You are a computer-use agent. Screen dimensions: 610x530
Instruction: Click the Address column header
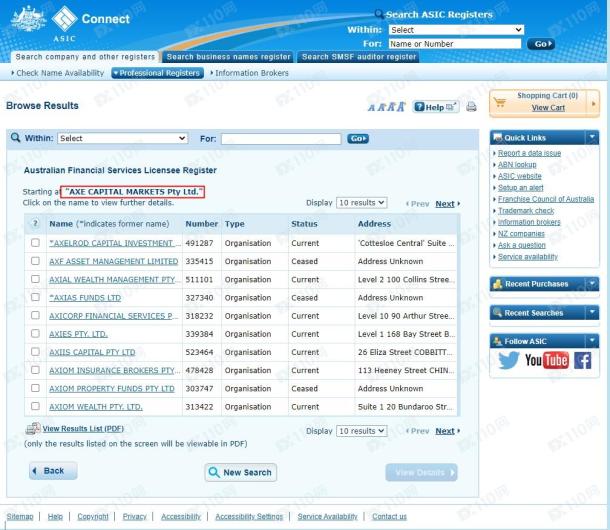point(374,224)
